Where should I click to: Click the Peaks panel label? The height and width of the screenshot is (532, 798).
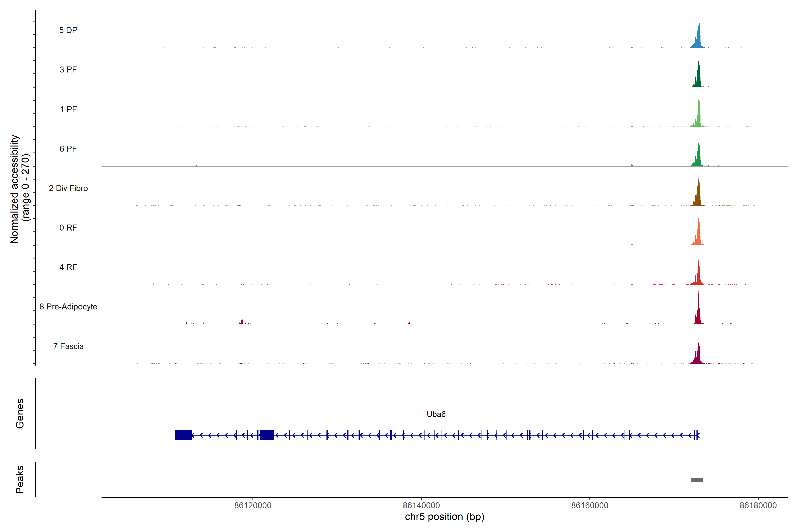[x=20, y=479]
